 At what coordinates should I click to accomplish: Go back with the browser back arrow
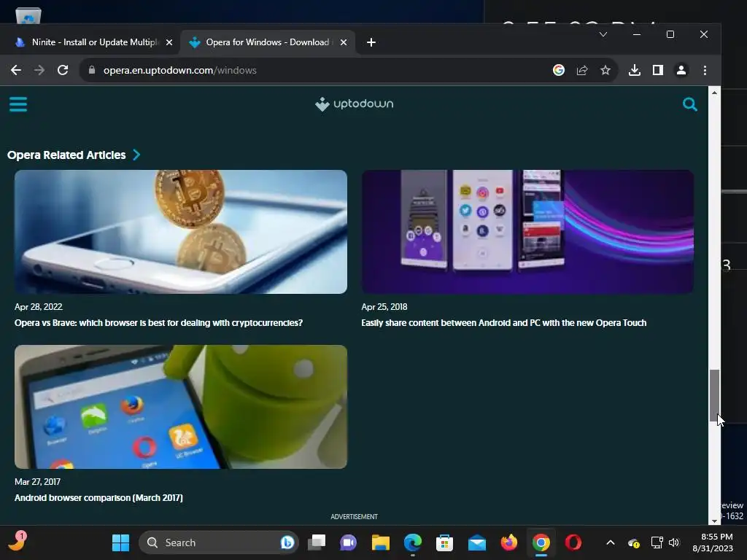click(x=16, y=71)
